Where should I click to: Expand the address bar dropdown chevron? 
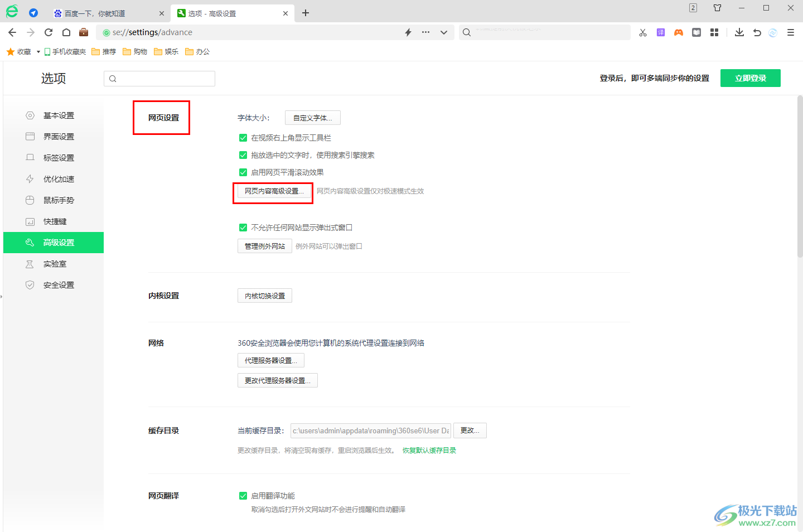(444, 32)
